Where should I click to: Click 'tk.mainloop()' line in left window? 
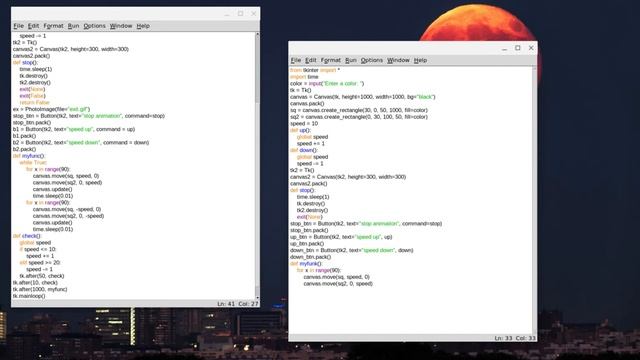pos(29,296)
